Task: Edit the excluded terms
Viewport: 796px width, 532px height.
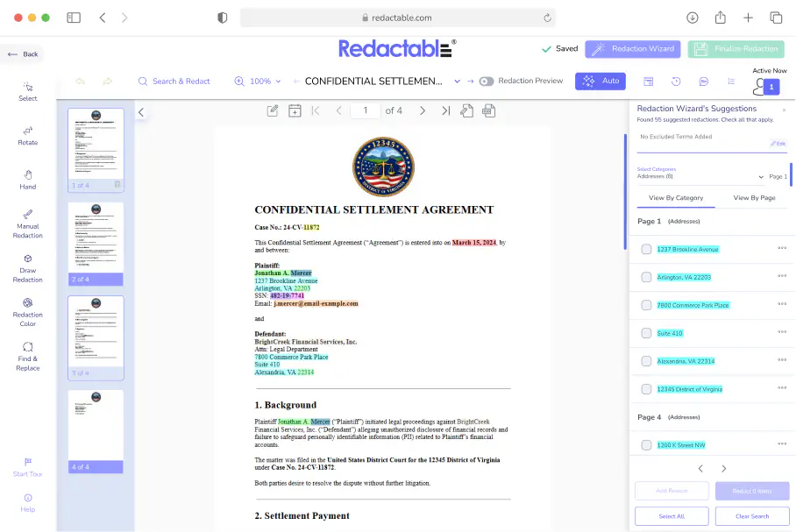Action: click(778, 144)
